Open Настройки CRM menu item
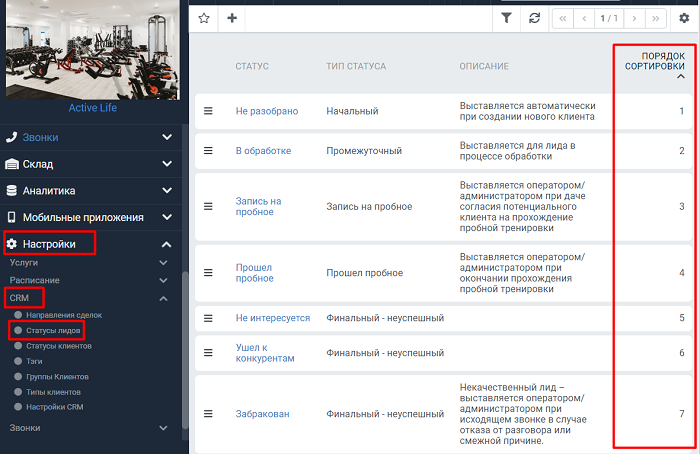This screenshot has width=700, height=454. 54,407
